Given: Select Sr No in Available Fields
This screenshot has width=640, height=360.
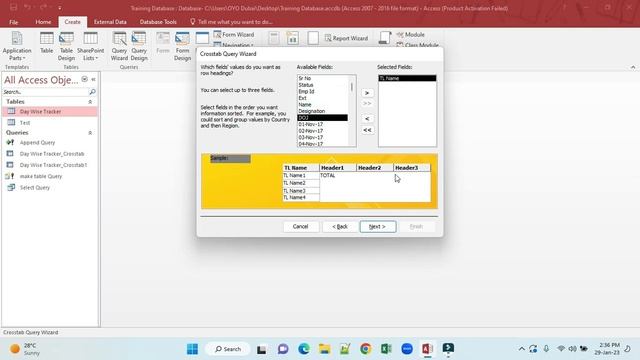Looking at the screenshot, I should (x=322, y=78).
